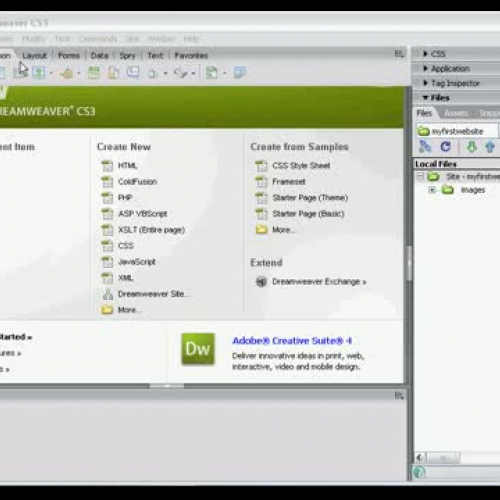Click the log icon below Files panel
The image size is (500, 500).
pos(419,472)
